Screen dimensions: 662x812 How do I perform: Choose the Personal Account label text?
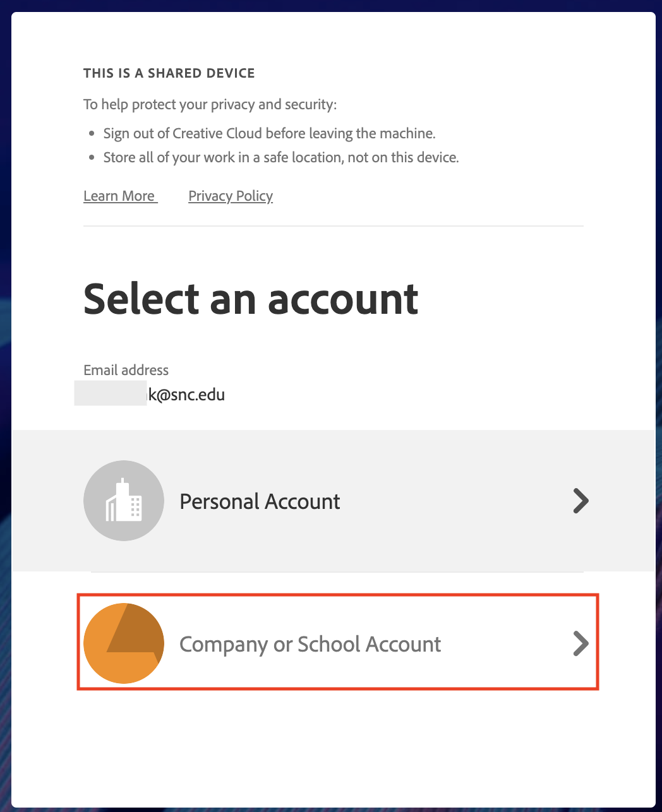pos(260,501)
